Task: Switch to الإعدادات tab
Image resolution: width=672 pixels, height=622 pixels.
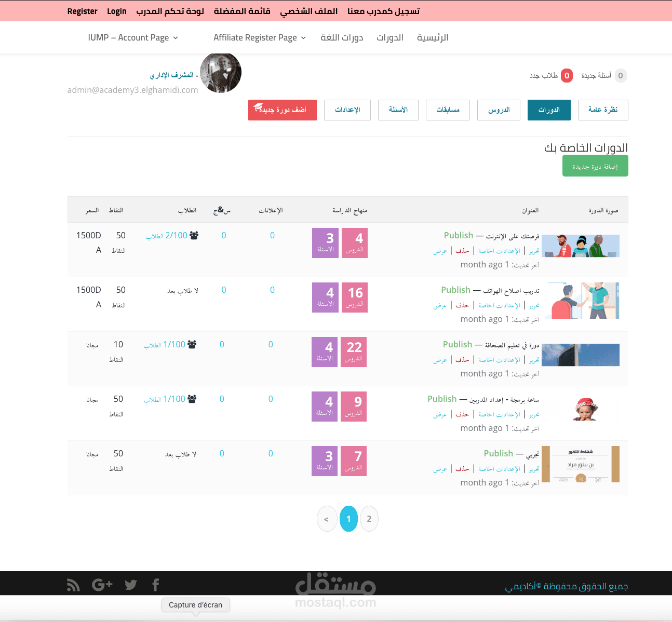Action: pos(347,110)
